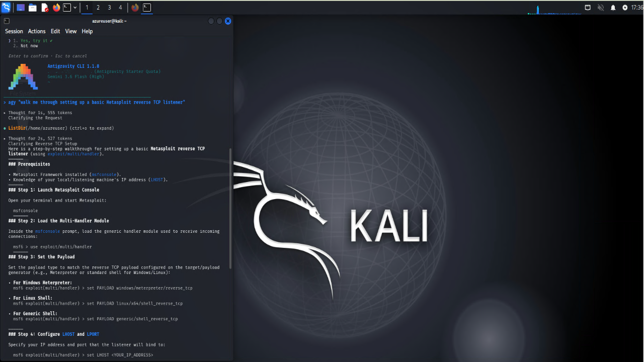Viewport: 644px width, 362px height.
Task: Click blue 'msfconsole' in Prerequisites bullet
Action: pos(104,174)
